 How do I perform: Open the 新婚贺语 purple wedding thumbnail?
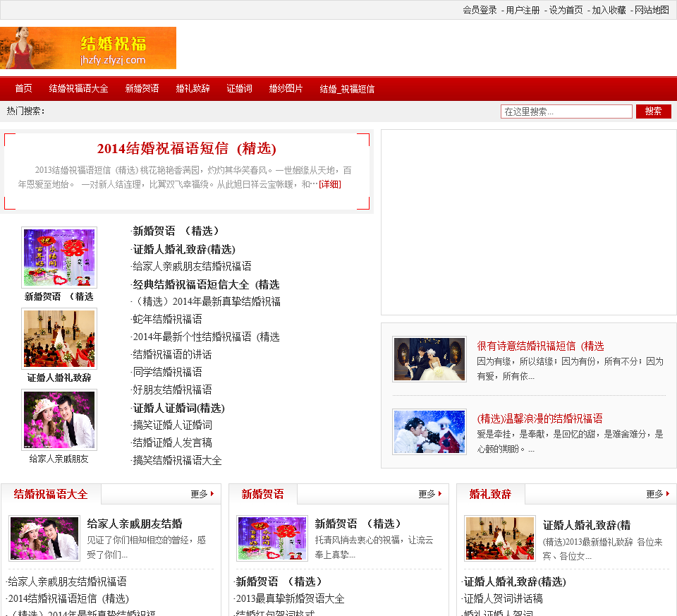click(59, 258)
